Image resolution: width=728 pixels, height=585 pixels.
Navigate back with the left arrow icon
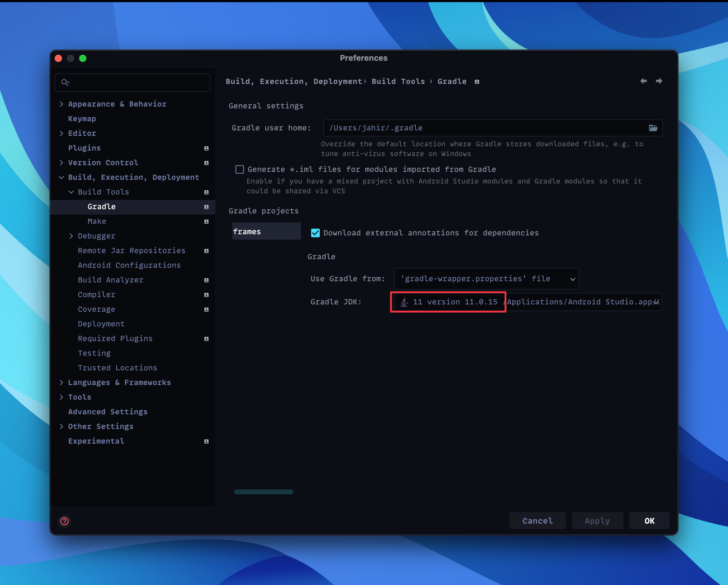click(644, 81)
